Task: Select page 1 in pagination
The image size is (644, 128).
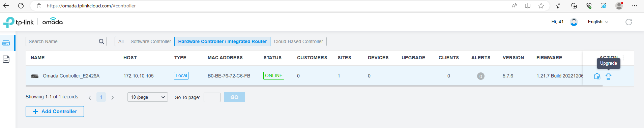Action: [x=101, y=97]
